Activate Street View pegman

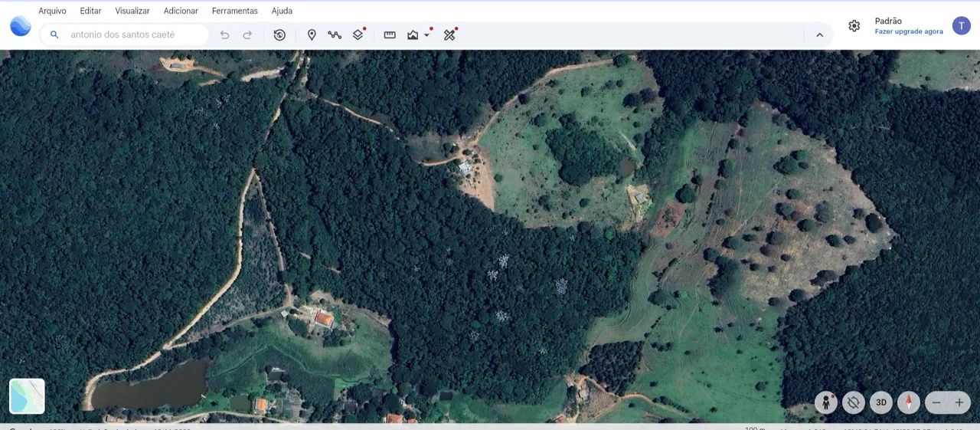click(x=825, y=402)
